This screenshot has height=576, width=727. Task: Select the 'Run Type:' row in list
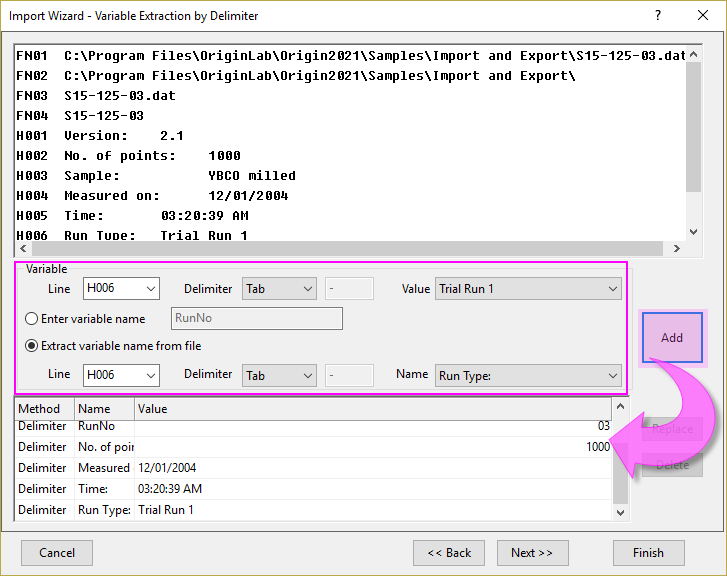tap(105, 510)
